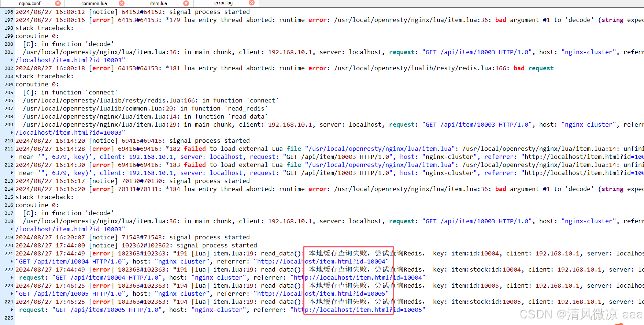
Task: Click 'read_redis' text on line 207
Action: (246, 109)
